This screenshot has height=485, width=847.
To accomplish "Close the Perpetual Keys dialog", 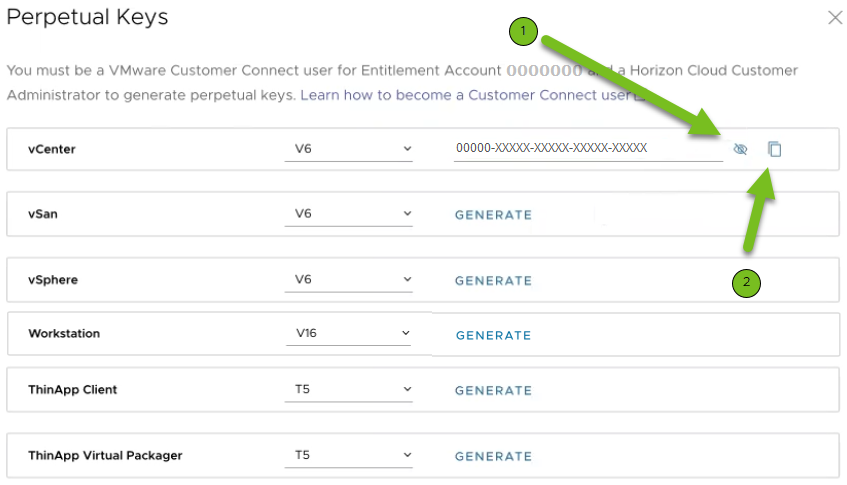I will pos(835,18).
